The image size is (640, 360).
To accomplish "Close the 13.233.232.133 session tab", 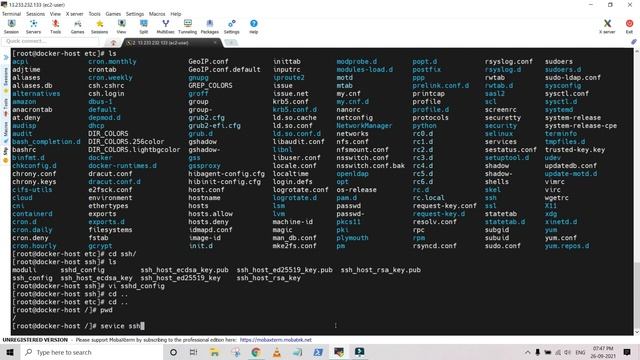I will (x=215, y=42).
